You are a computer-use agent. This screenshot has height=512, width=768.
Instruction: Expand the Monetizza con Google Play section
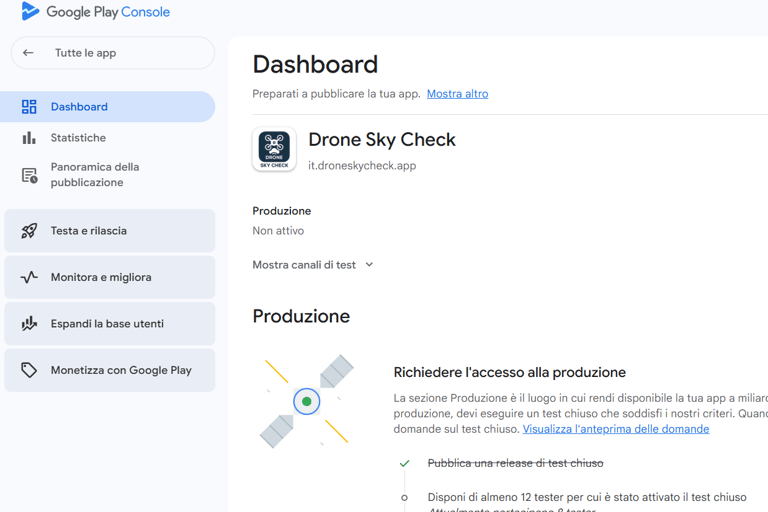[110, 370]
